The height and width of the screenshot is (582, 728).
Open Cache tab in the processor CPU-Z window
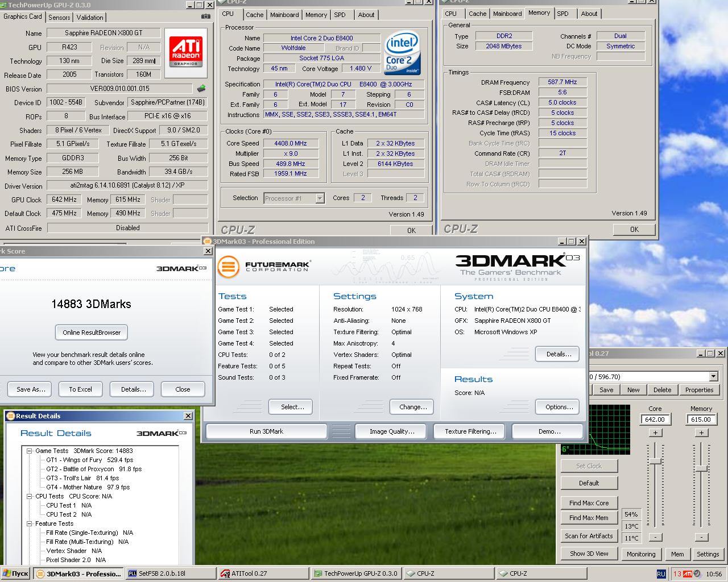[x=254, y=15]
